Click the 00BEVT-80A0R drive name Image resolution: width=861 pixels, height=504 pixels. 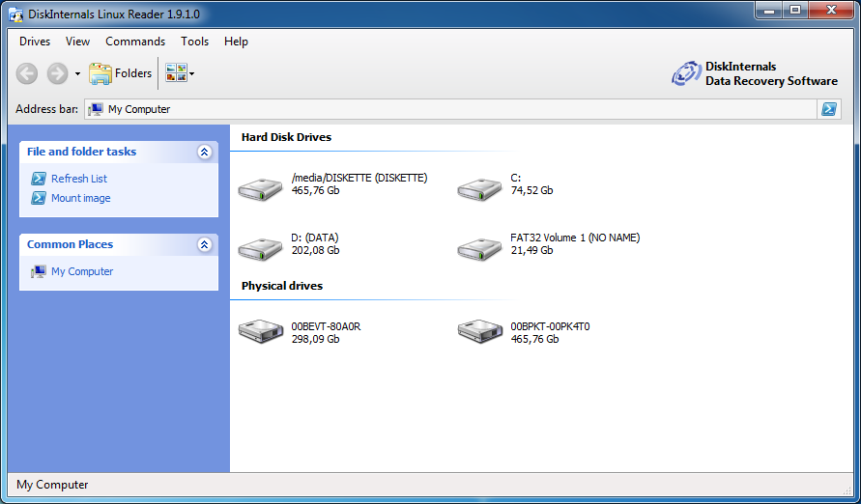[x=326, y=326]
